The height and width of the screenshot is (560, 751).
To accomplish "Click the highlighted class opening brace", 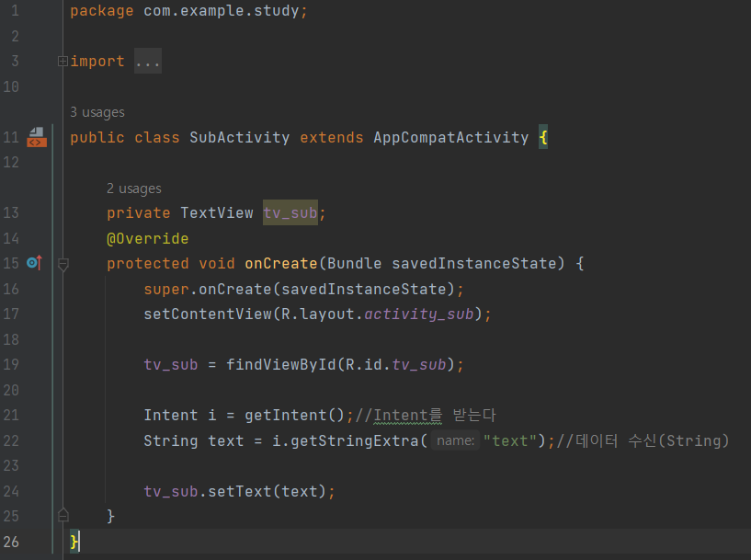I will pyautogui.click(x=543, y=138).
